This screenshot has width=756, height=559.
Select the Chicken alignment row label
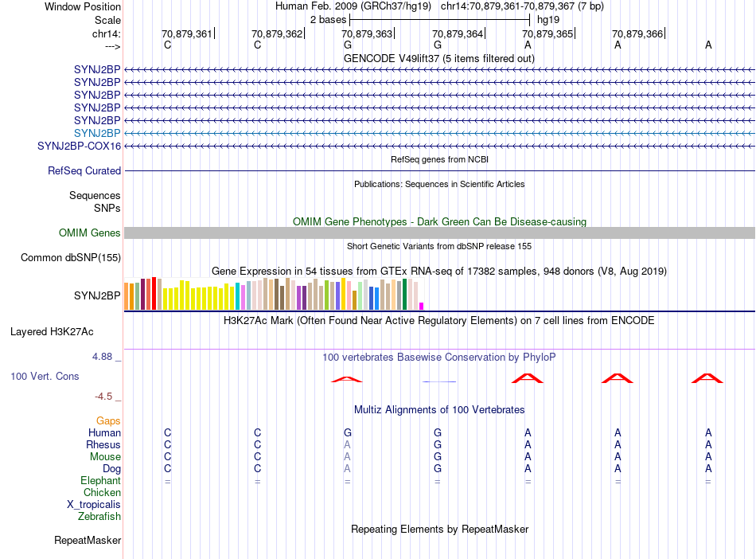point(102,492)
